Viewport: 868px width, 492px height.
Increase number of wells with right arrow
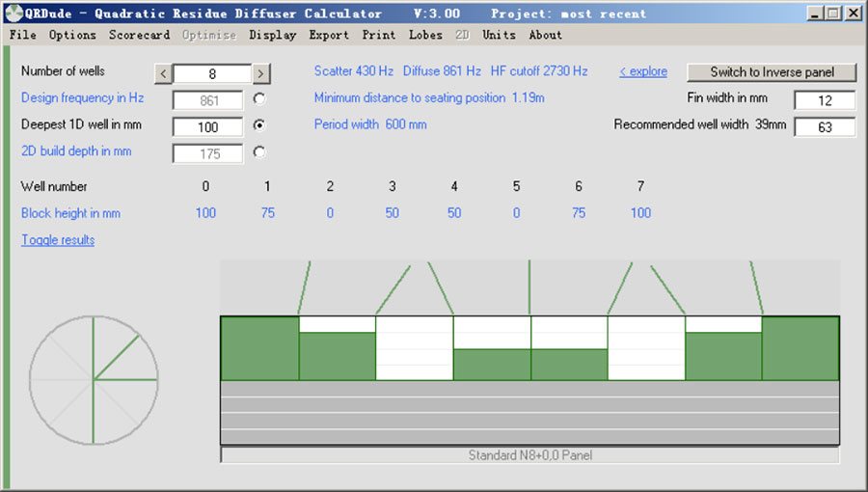260,73
